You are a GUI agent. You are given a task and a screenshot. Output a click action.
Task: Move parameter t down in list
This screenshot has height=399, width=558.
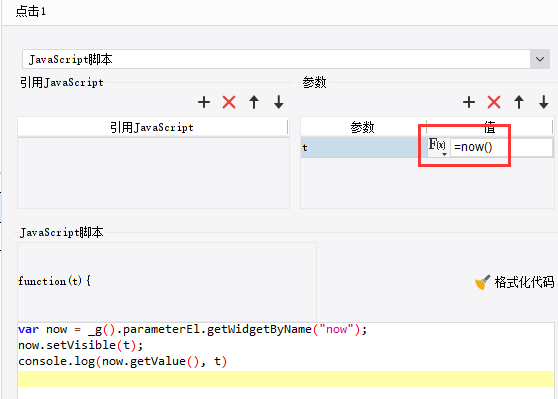[x=543, y=103]
